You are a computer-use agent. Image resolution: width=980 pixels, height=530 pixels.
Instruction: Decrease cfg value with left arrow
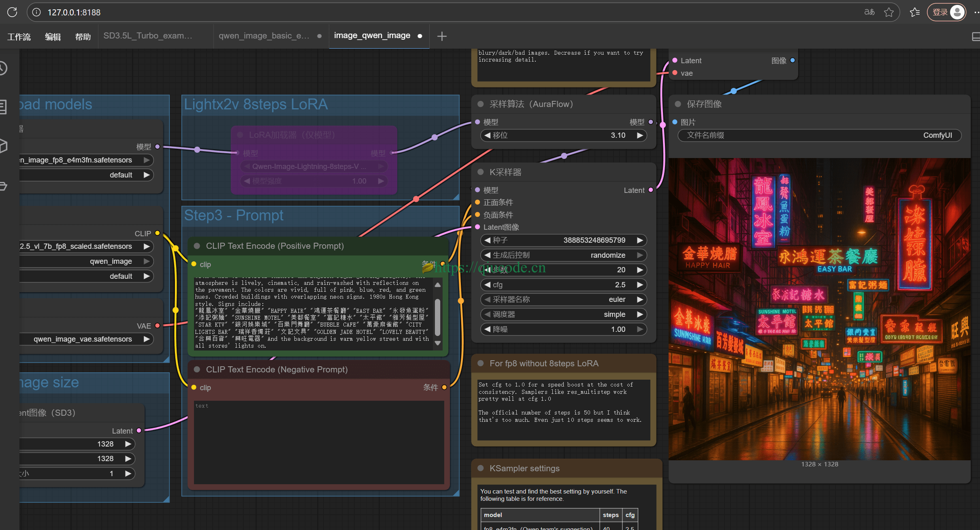[x=487, y=285]
